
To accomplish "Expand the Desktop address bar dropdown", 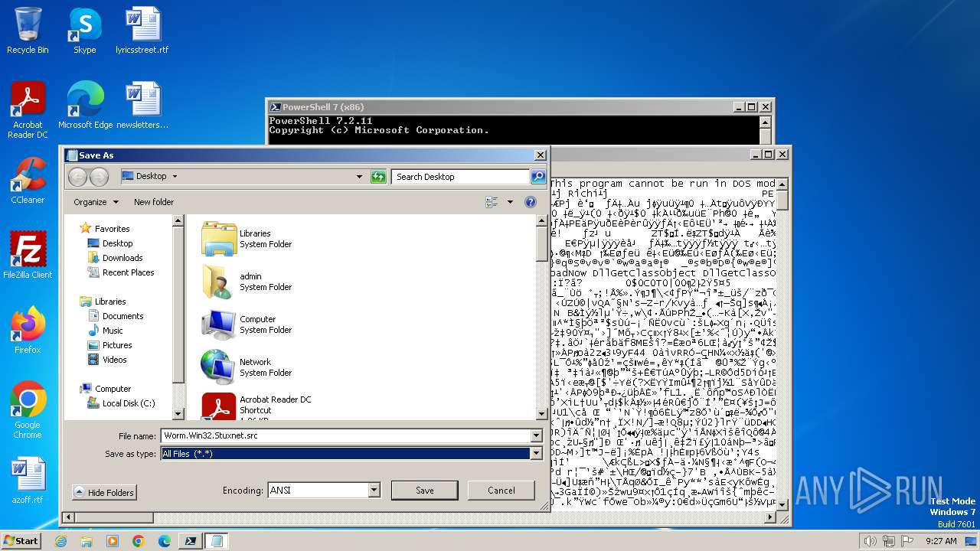I will click(175, 177).
